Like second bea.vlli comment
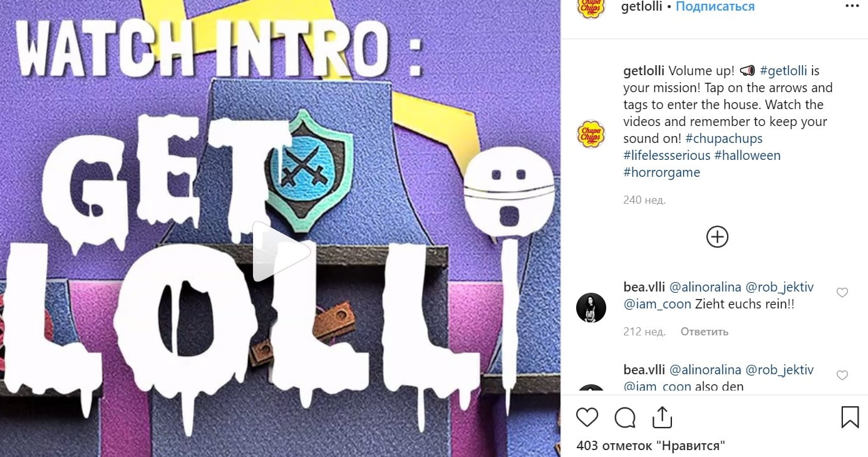868x457 pixels. pyautogui.click(x=842, y=376)
